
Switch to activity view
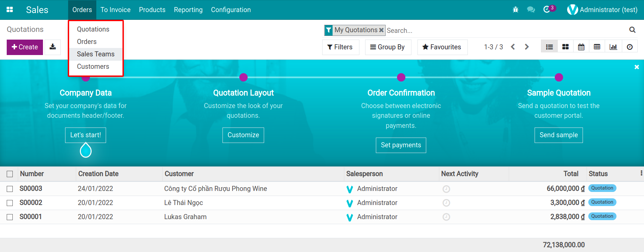coord(630,47)
